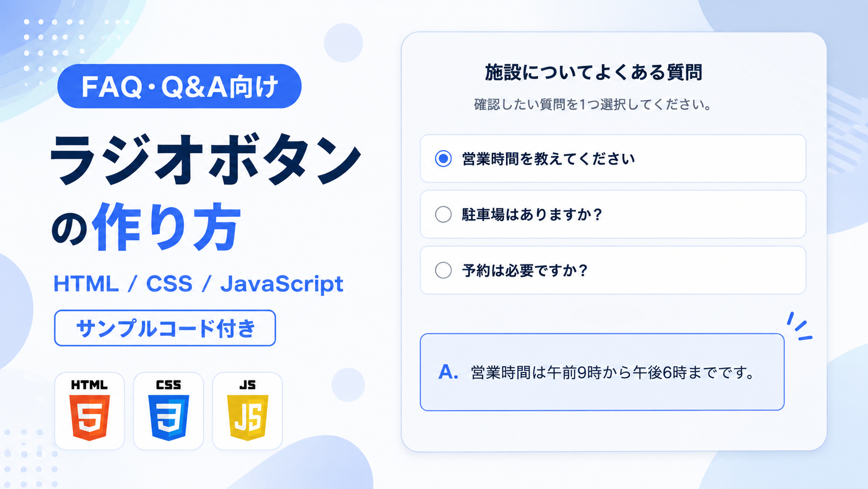Click the 駐車場はありますか? option row
Screen dimensions: 868x489
613,214
